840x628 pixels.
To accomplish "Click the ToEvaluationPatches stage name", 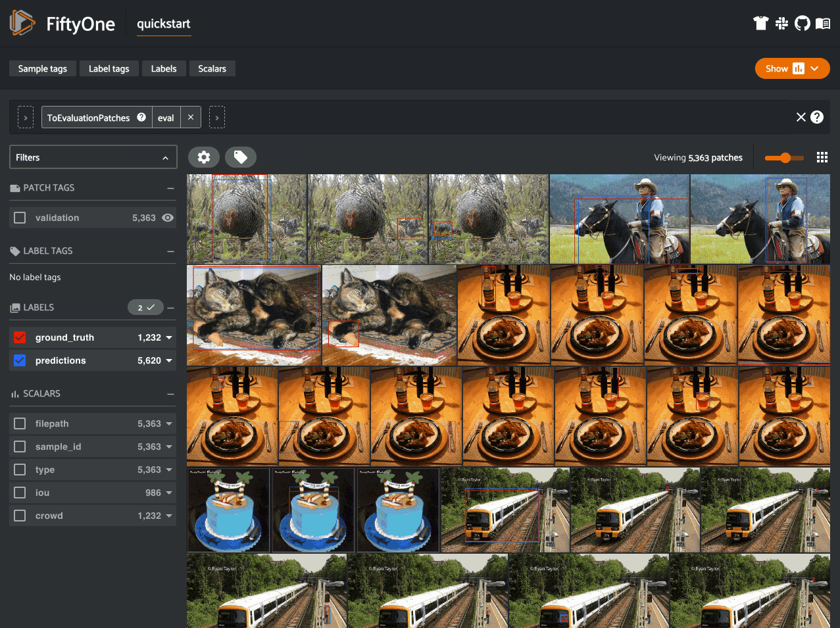I will point(89,118).
